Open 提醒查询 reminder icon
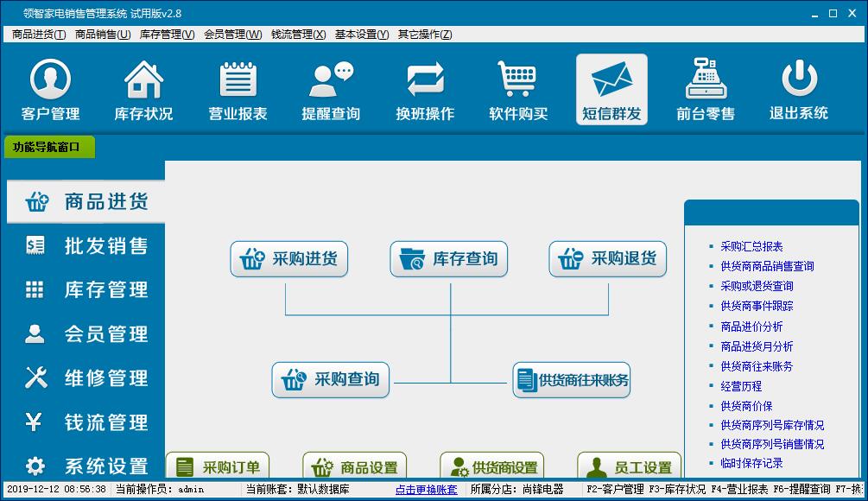Viewport: 868px width, 501px height. tap(331, 90)
